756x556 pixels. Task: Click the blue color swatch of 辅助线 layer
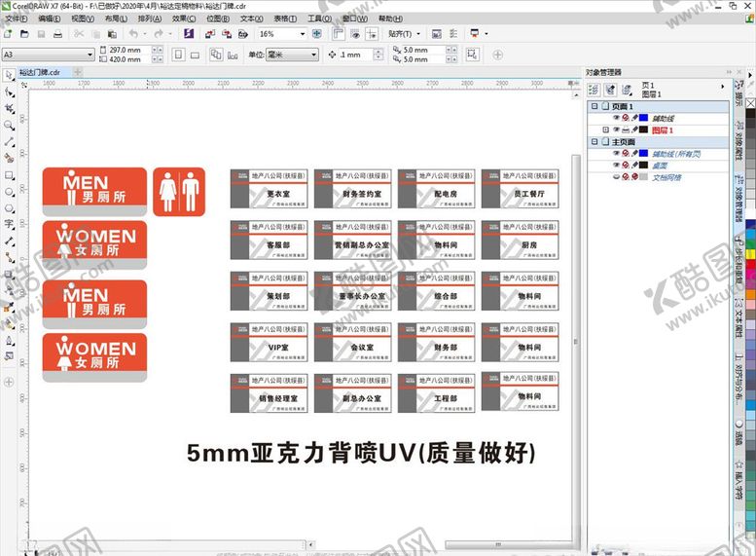tap(643, 118)
